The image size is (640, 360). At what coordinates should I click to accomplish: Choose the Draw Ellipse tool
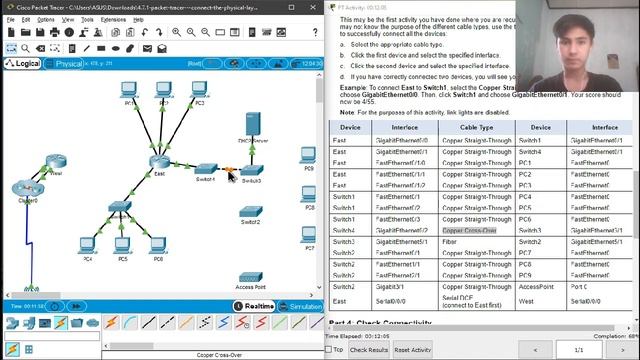116,49
